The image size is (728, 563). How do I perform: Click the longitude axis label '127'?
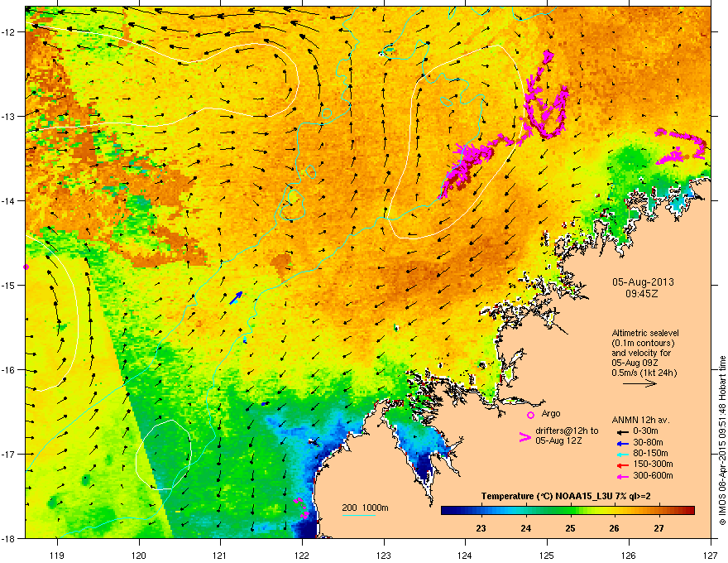[x=711, y=555]
